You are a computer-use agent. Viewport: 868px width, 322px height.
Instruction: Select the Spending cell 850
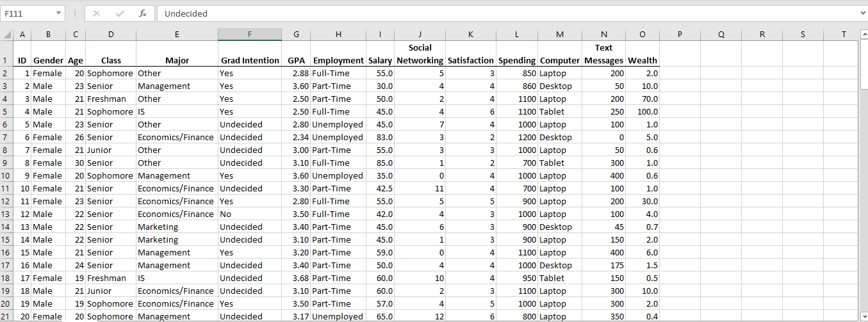click(517, 73)
